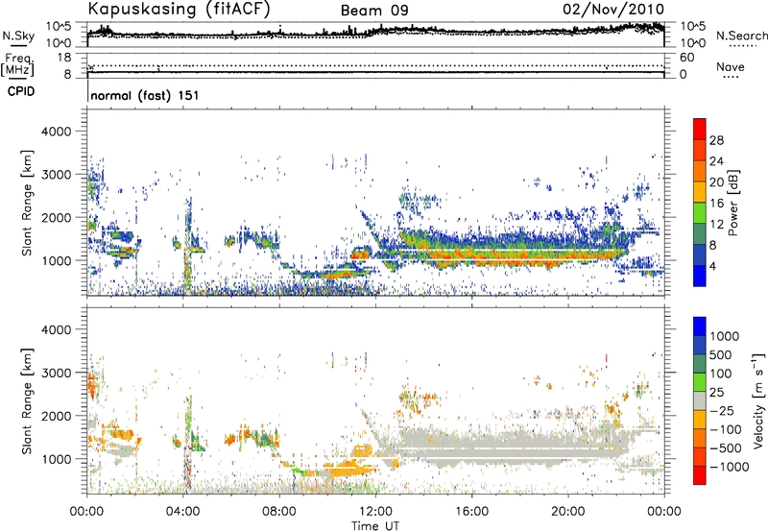Click the 'Velocity [m s-1]' color bar label

758,400
